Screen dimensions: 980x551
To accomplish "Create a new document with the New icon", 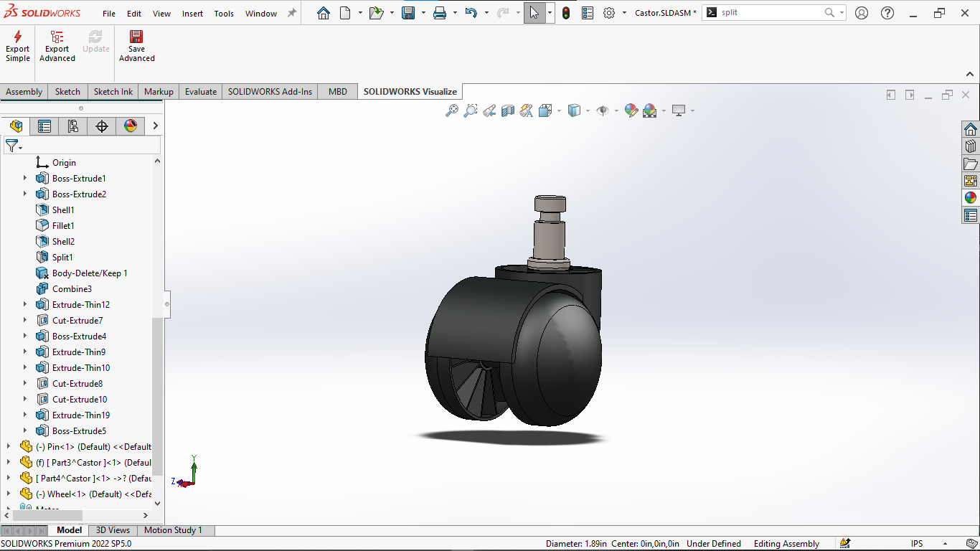I will point(345,13).
